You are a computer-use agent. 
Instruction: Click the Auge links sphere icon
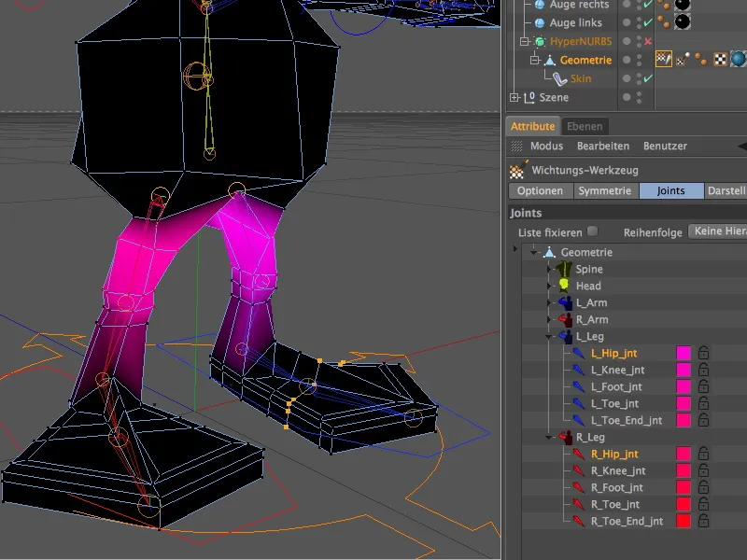click(x=540, y=22)
